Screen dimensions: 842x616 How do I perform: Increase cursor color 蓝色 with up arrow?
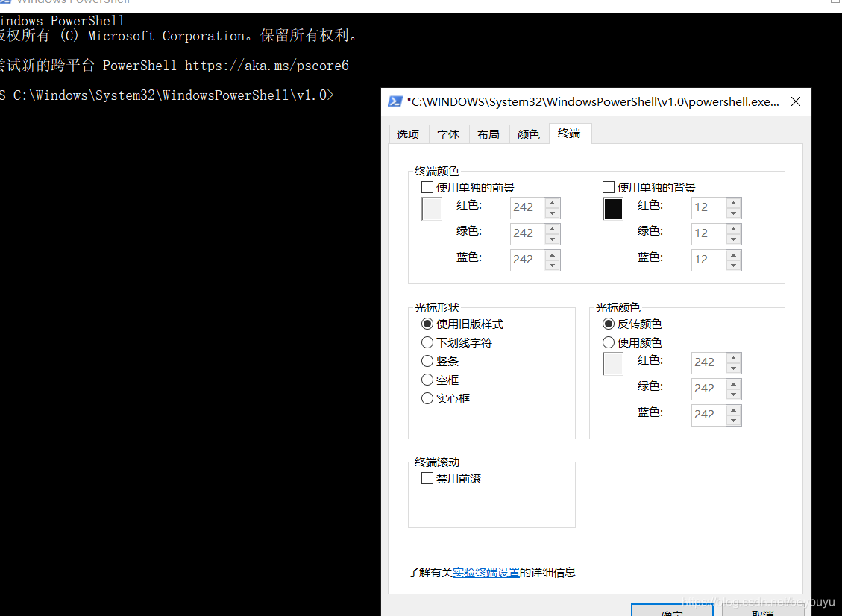[734, 409]
